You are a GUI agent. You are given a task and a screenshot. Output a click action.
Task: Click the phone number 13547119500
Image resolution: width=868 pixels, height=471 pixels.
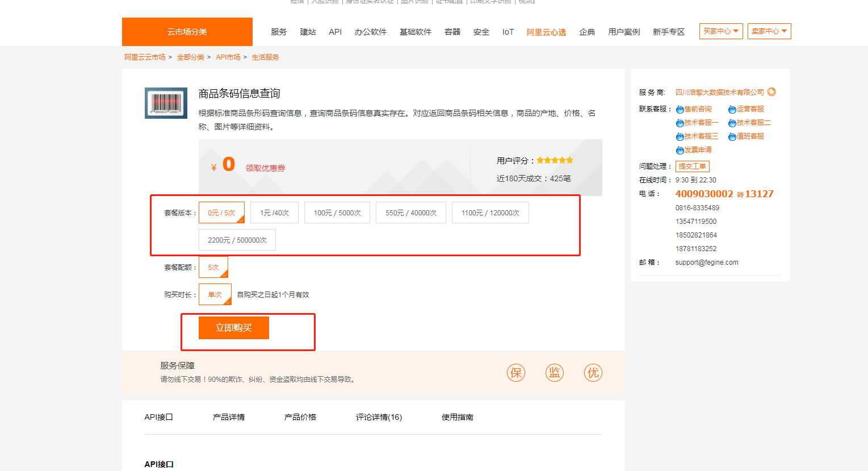point(696,222)
